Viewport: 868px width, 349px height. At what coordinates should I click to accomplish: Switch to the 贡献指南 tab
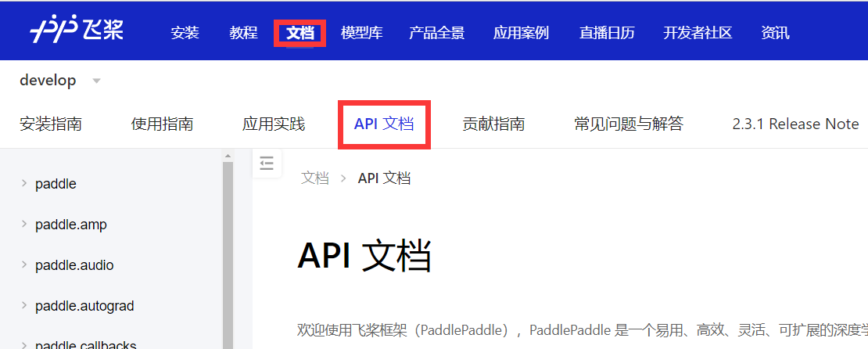coord(493,124)
